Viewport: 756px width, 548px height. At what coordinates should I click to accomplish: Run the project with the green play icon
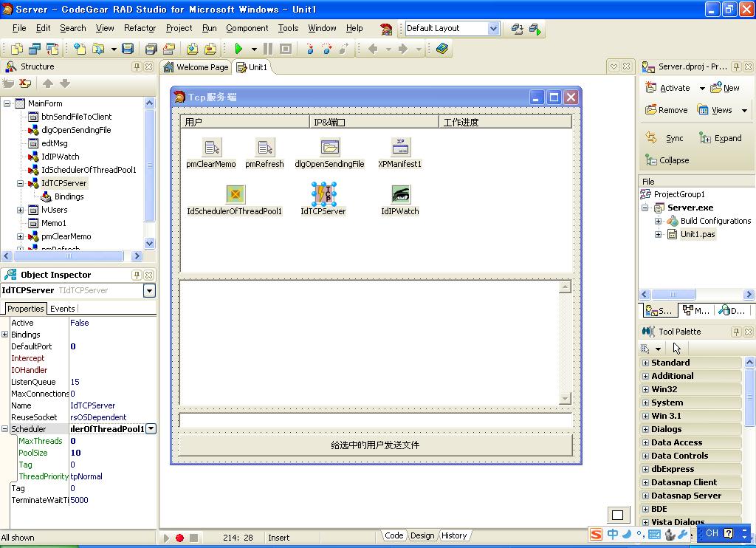point(238,49)
